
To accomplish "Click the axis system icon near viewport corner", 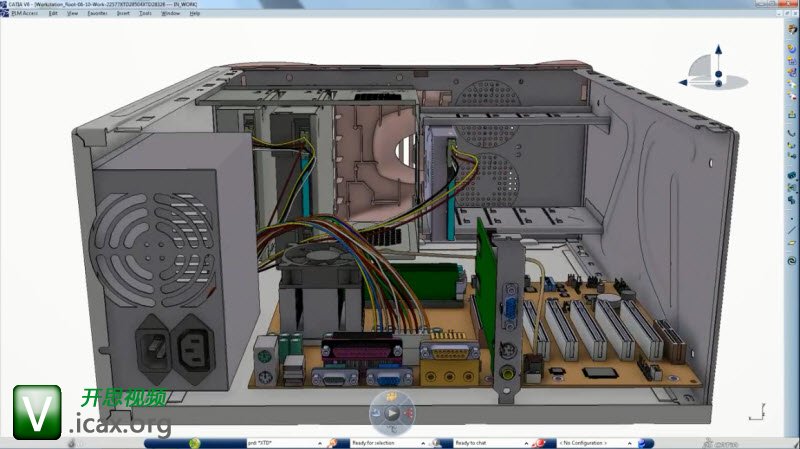I will pyautogui.click(x=757, y=412).
